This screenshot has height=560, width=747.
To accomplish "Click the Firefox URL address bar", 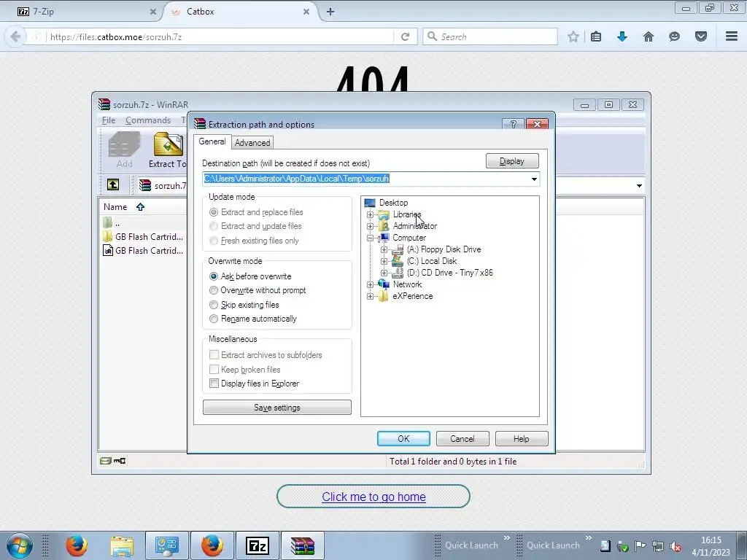I will click(x=219, y=36).
